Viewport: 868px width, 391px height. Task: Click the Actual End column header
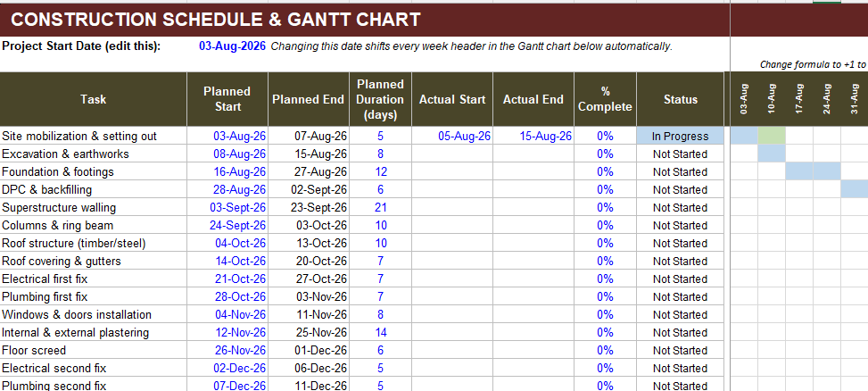pos(533,100)
